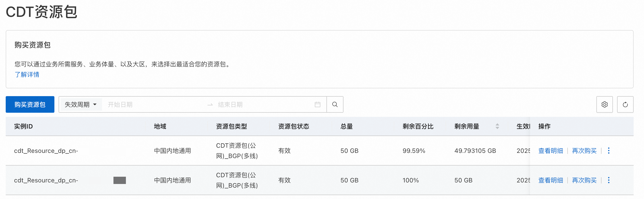
Task: Click 查看明细 in first row
Action: point(550,151)
